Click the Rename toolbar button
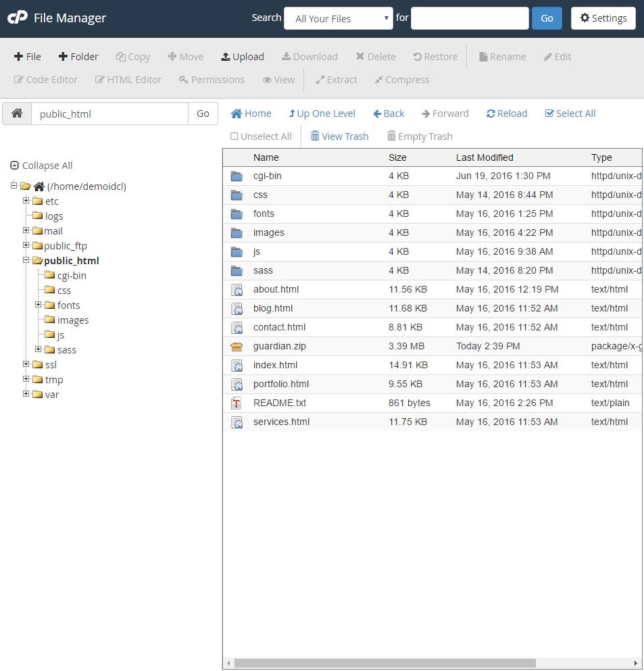644x671 pixels. [x=503, y=57]
